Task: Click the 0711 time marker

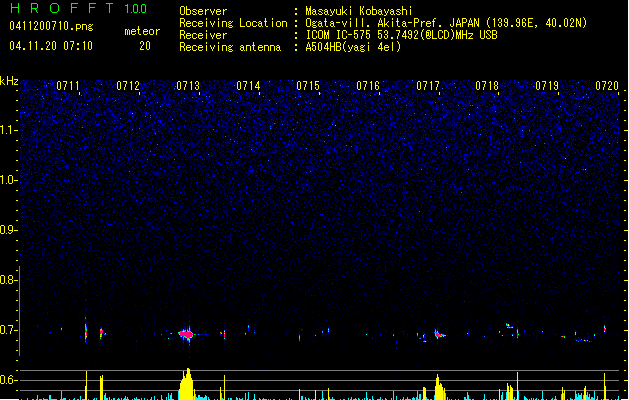Action: tap(68, 86)
